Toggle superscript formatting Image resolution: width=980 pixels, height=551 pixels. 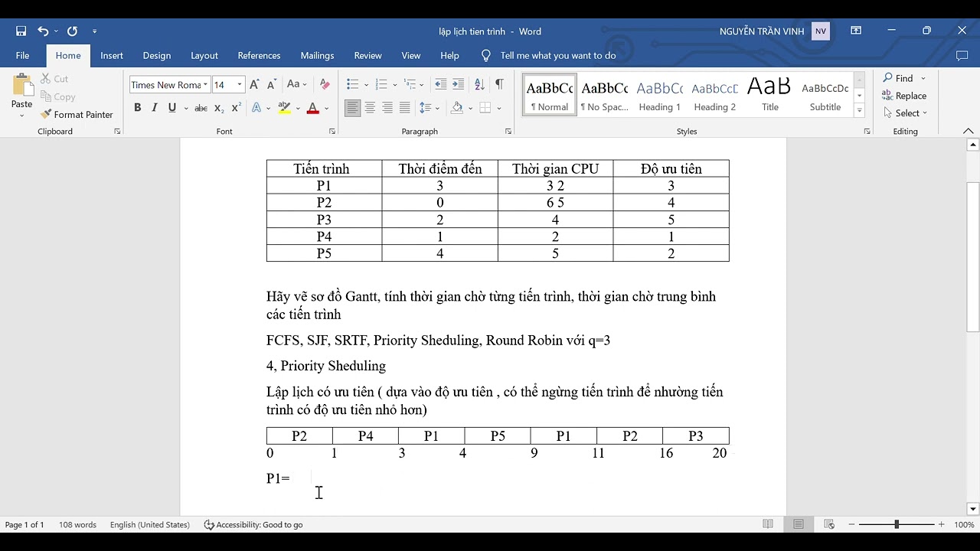tap(236, 108)
